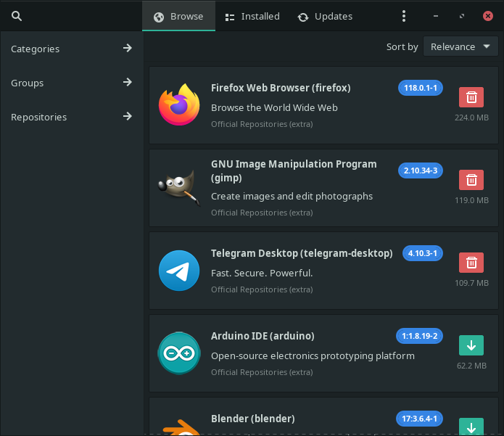Install Blender with the green download button
Viewport: 504px width, 436px height.
pyautogui.click(x=471, y=427)
